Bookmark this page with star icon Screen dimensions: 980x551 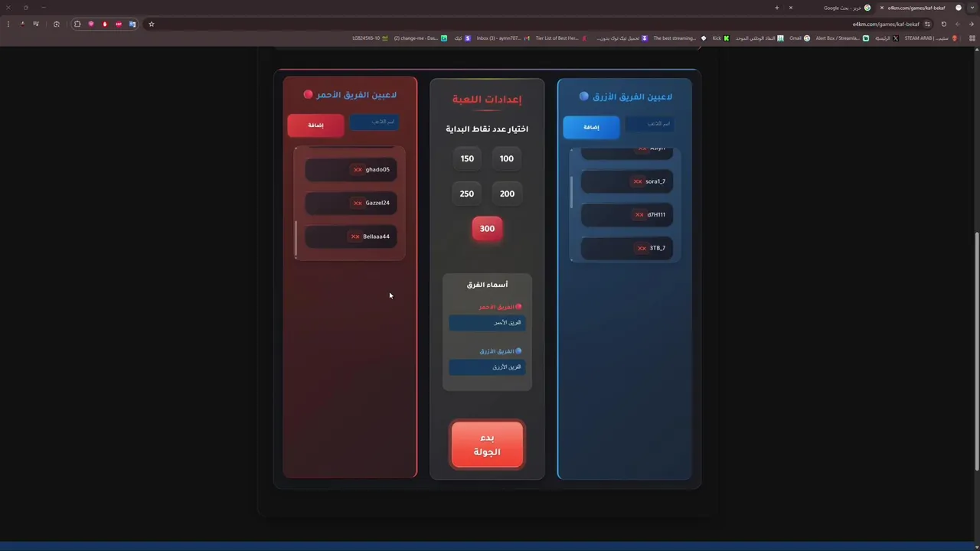coord(151,24)
